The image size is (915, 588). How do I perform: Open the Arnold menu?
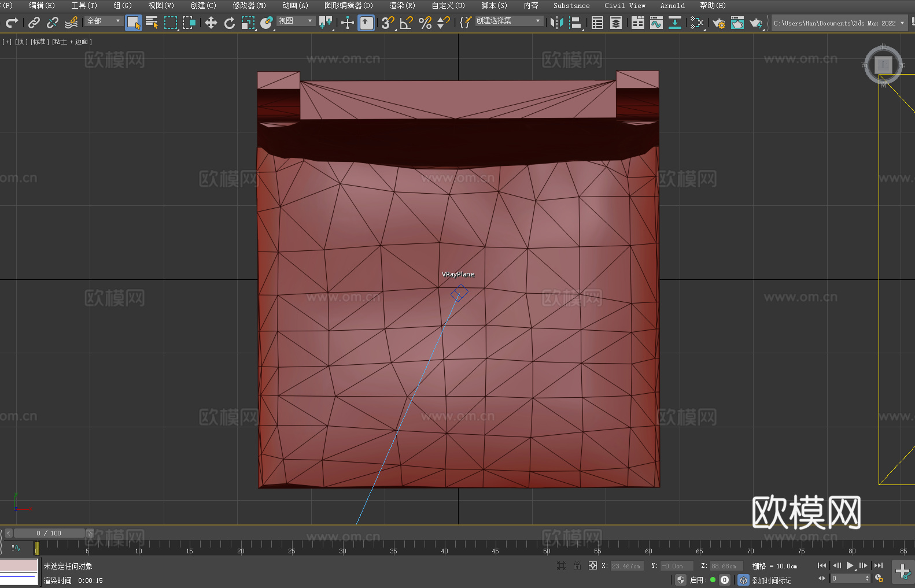tap(672, 5)
